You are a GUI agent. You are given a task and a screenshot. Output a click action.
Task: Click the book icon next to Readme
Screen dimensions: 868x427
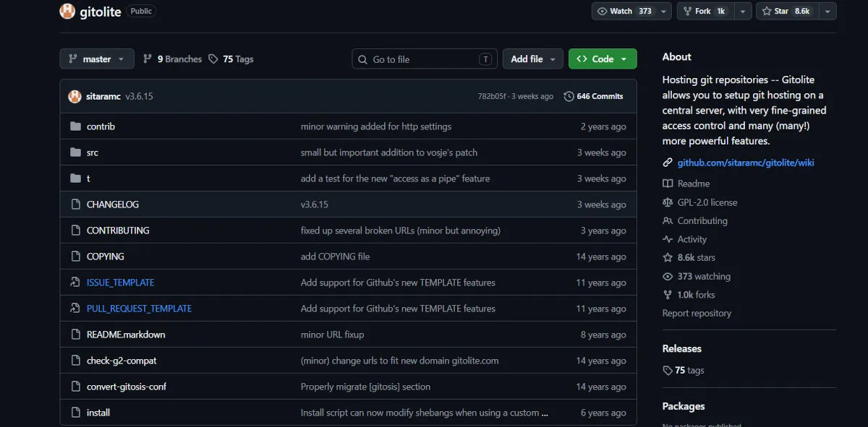pyautogui.click(x=668, y=184)
